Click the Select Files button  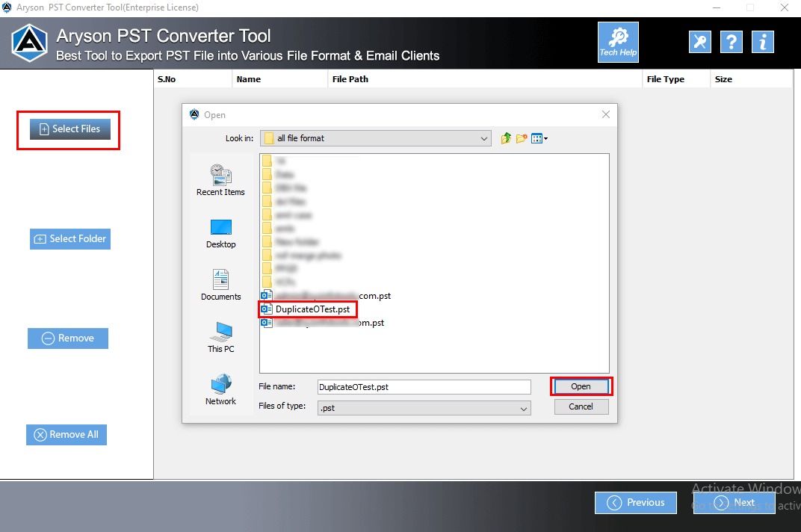69,129
